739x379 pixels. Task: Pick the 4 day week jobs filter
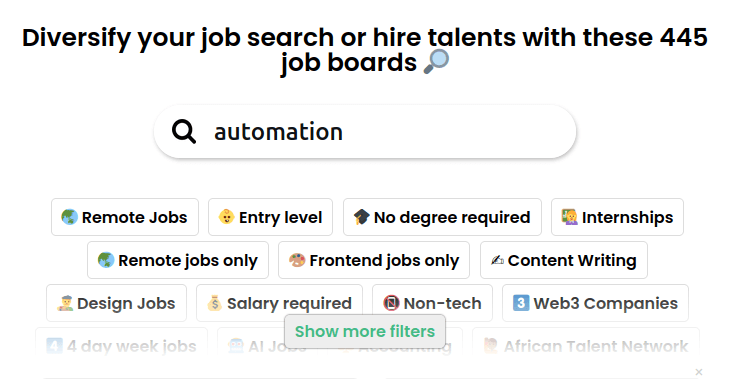[x=121, y=346]
